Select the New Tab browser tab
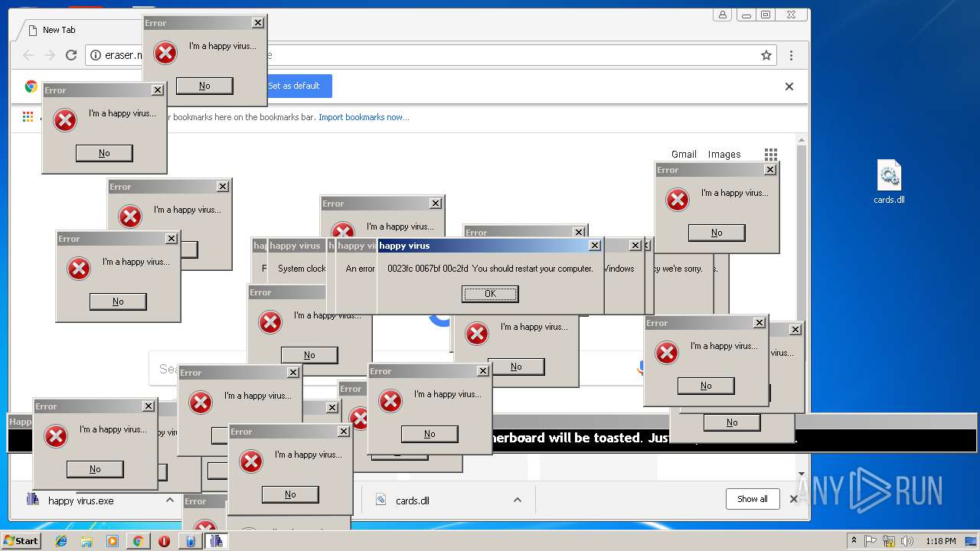Image resolution: width=980 pixels, height=551 pixels. pyautogui.click(x=80, y=30)
